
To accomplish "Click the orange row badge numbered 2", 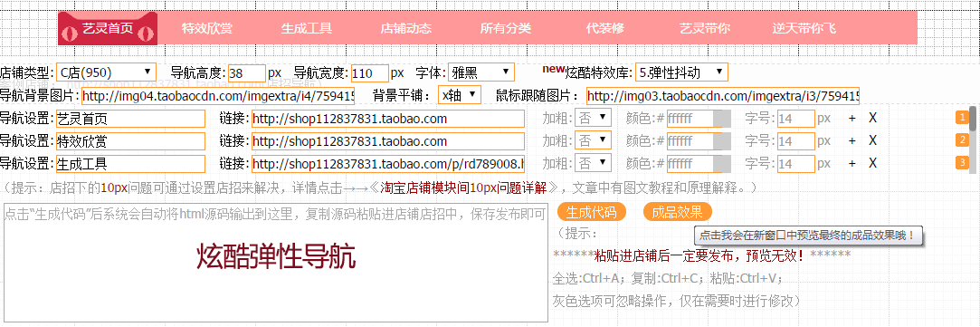I will point(962,140).
